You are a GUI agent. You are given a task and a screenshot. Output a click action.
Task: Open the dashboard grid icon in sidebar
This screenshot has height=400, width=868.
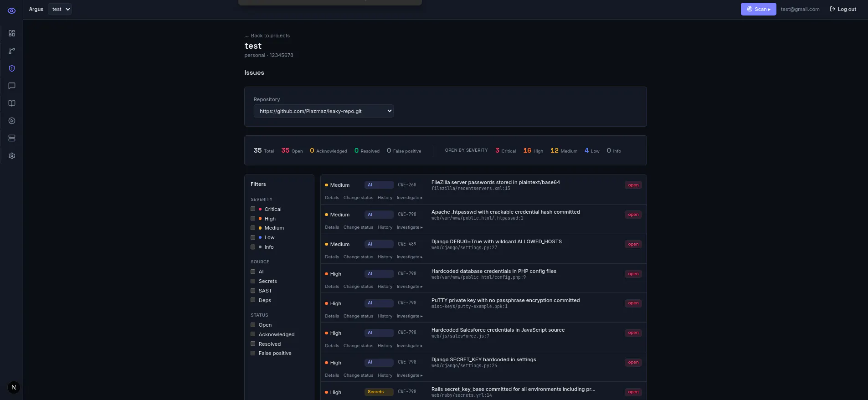click(x=12, y=33)
